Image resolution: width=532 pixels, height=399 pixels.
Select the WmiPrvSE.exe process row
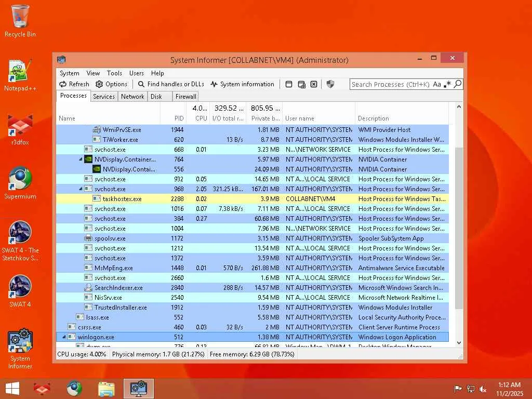point(252,129)
